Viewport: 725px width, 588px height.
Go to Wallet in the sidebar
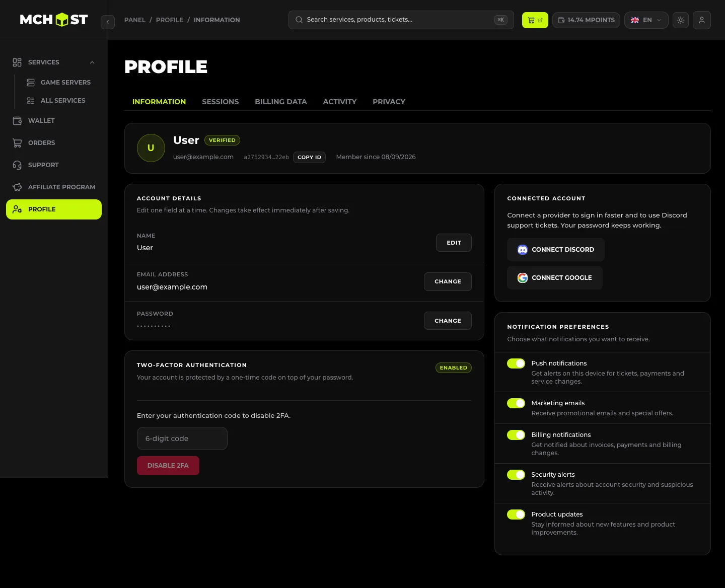pyautogui.click(x=54, y=121)
